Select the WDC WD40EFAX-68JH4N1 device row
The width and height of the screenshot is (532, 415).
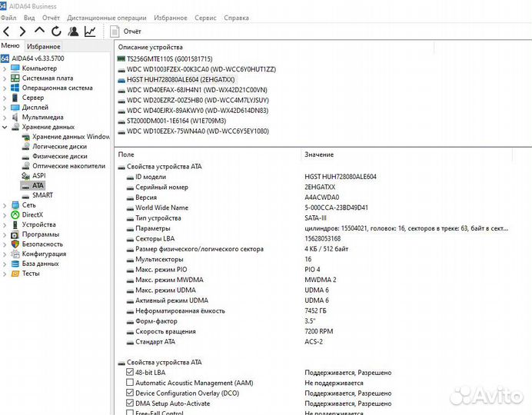[197, 90]
